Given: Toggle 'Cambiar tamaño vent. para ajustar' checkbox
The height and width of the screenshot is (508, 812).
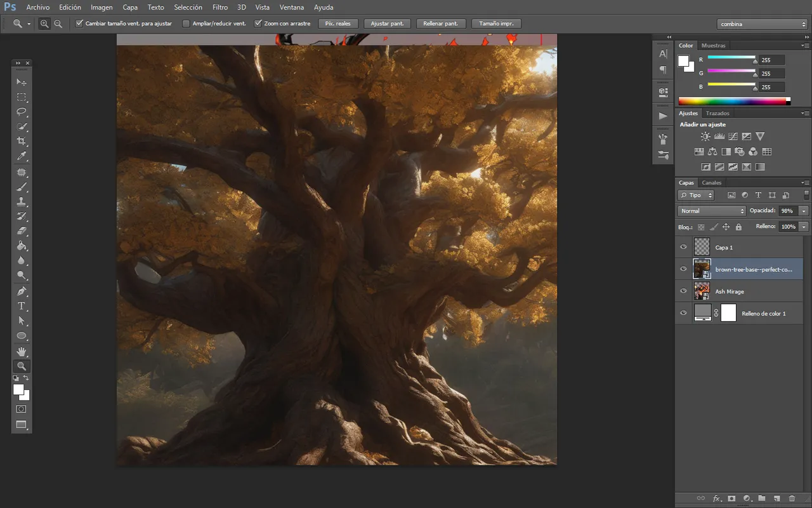Looking at the screenshot, I should coord(79,23).
